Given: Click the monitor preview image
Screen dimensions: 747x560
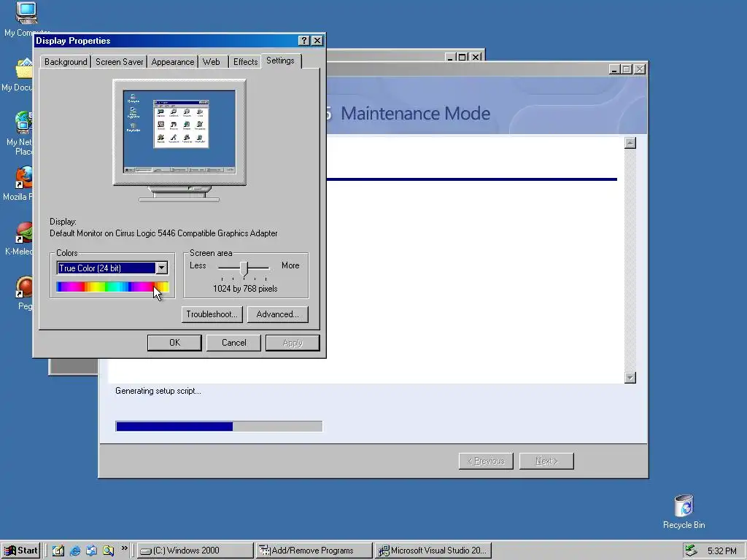Looking at the screenshot, I should 179,141.
